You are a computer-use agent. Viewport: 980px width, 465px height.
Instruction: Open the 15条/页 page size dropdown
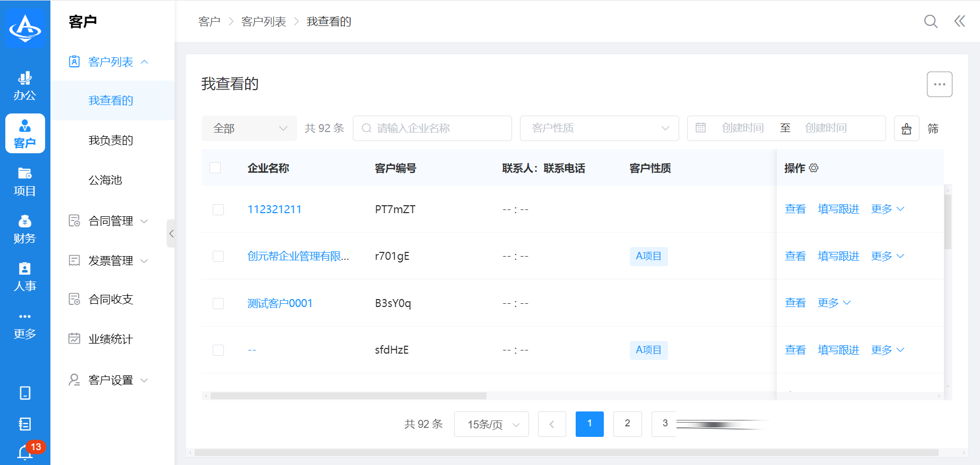point(491,424)
